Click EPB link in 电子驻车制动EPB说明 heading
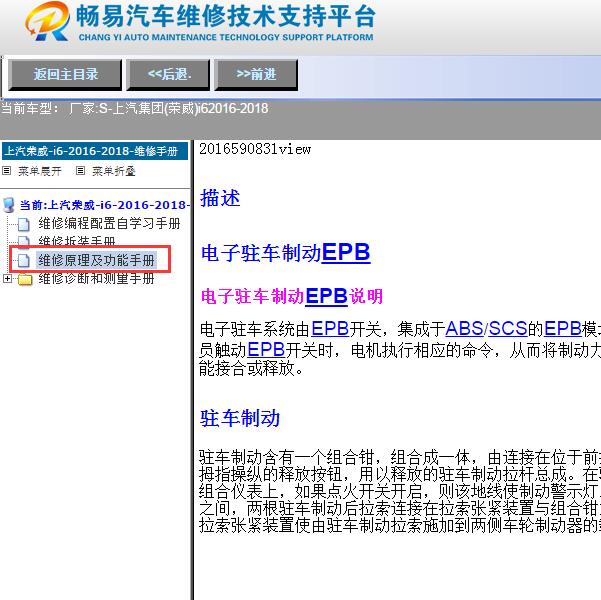The image size is (601, 600). click(326, 296)
